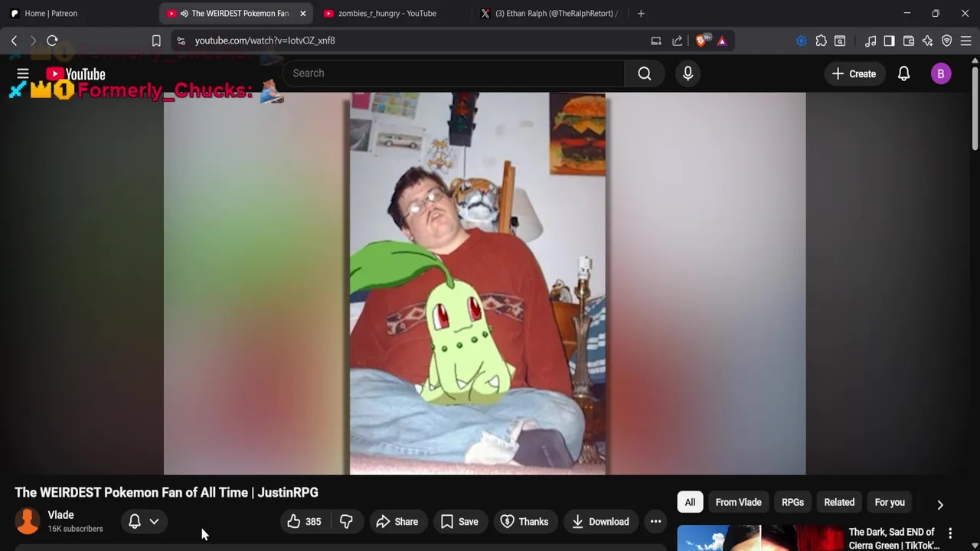Viewport: 980px width, 551px height.
Task: Open more actions three-dot menu beside Download
Action: point(656,522)
